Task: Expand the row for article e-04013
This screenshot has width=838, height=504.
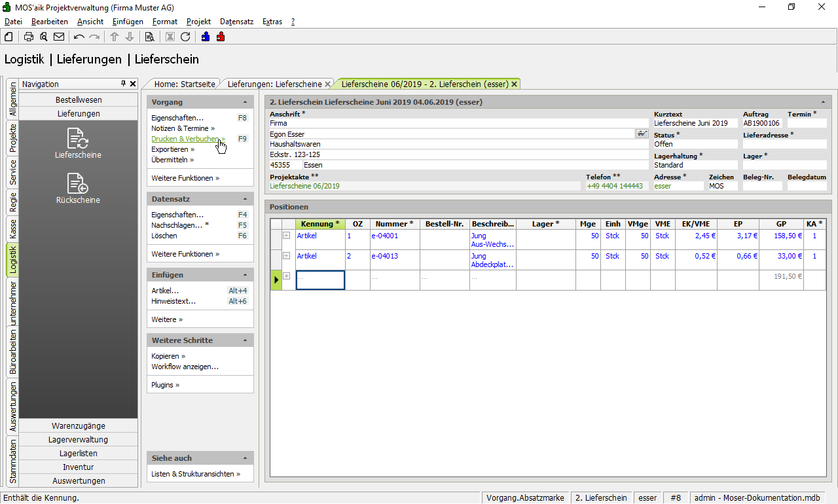Action: click(286, 256)
